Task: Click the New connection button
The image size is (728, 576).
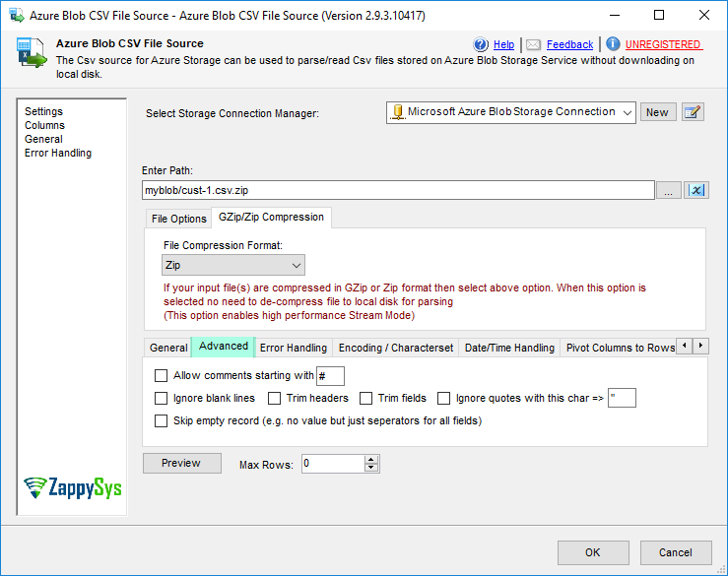Action: pos(658,112)
